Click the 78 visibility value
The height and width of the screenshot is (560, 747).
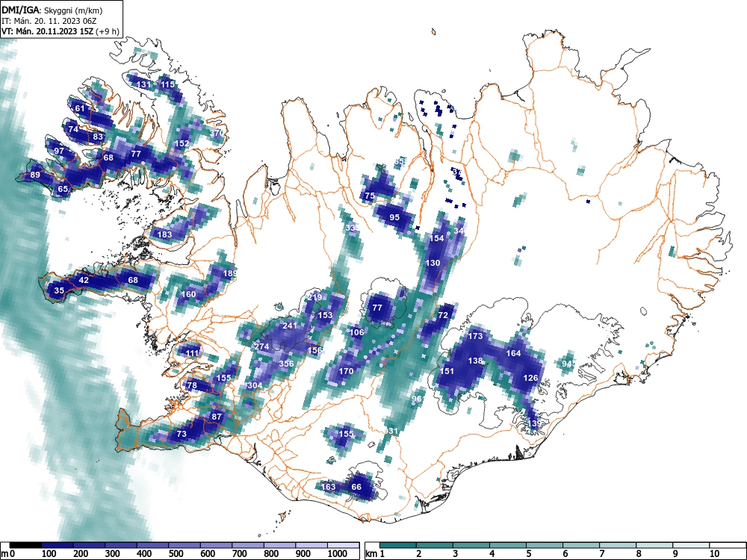tap(192, 385)
